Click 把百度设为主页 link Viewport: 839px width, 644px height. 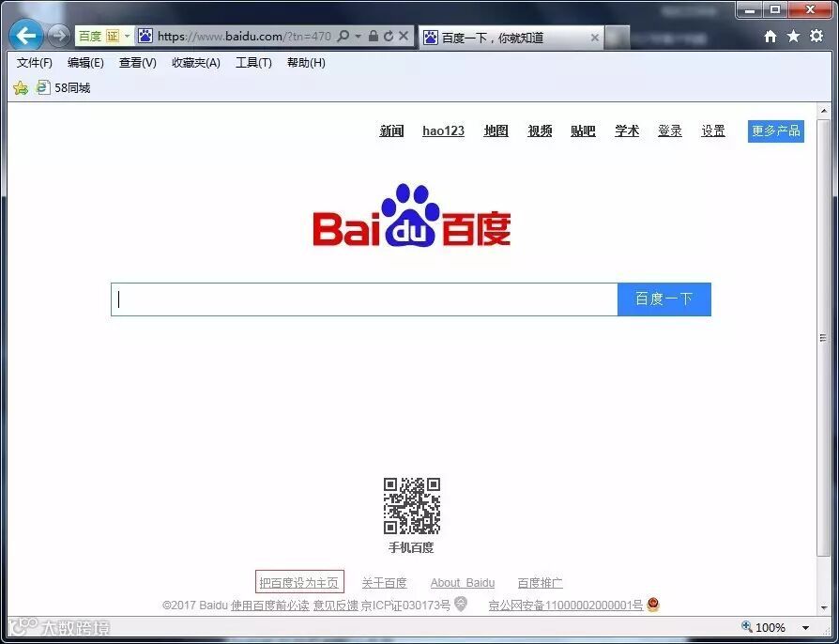pos(299,582)
